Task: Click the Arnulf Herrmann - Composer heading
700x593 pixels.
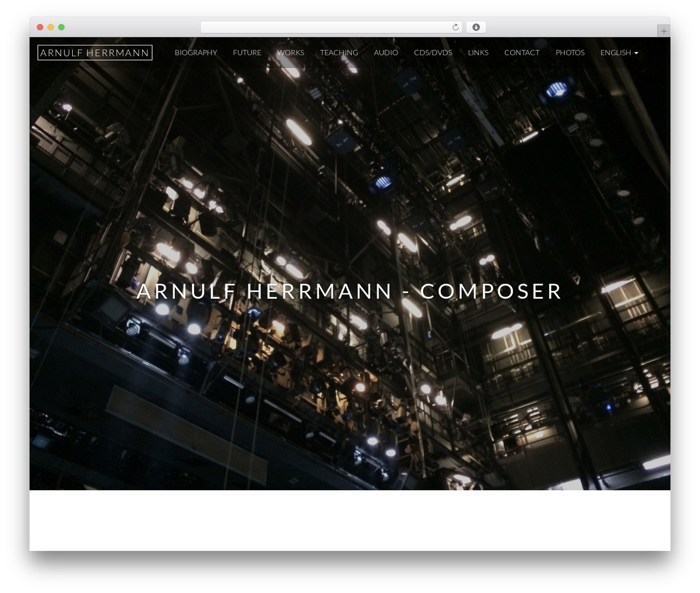Action: click(x=349, y=291)
